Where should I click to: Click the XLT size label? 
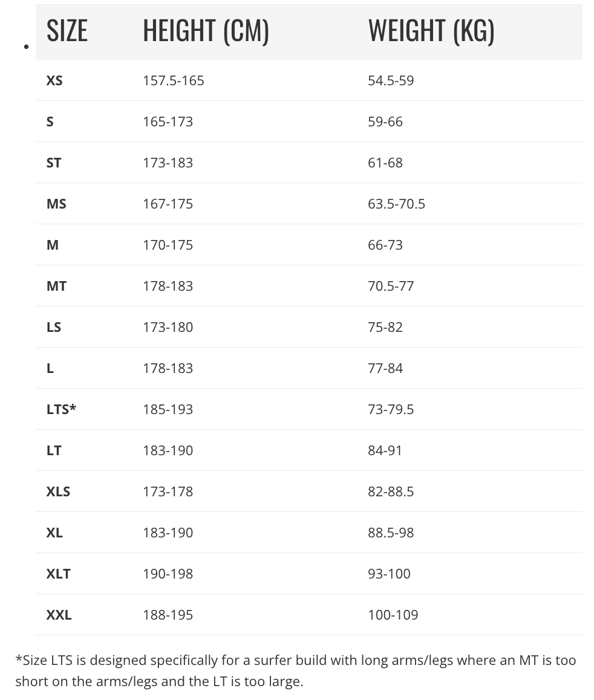pos(58,574)
